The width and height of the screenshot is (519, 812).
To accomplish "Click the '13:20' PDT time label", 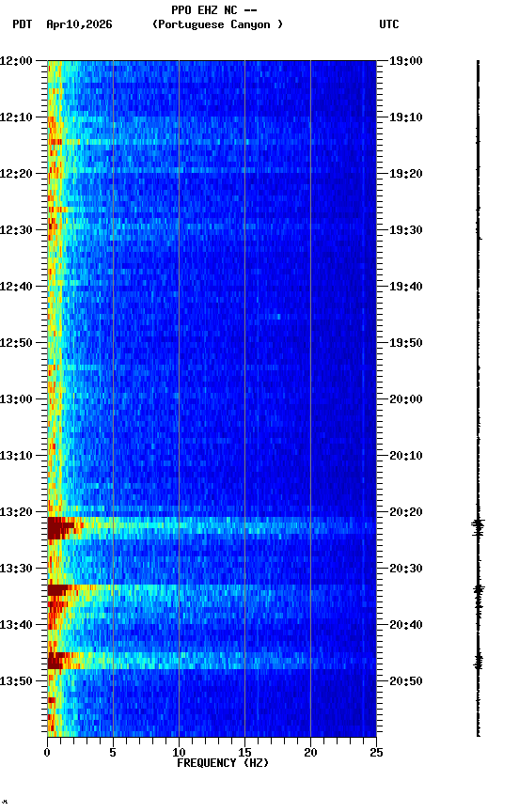I will pos(16,512).
